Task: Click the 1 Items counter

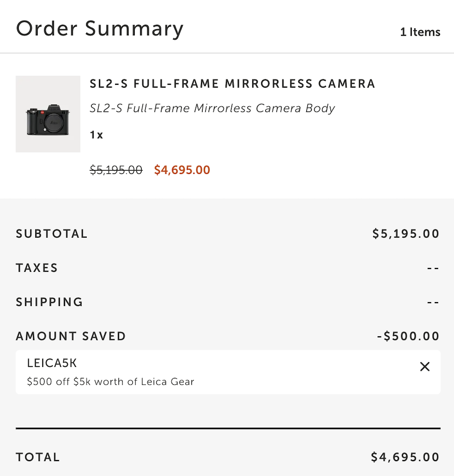Action: 420,32
